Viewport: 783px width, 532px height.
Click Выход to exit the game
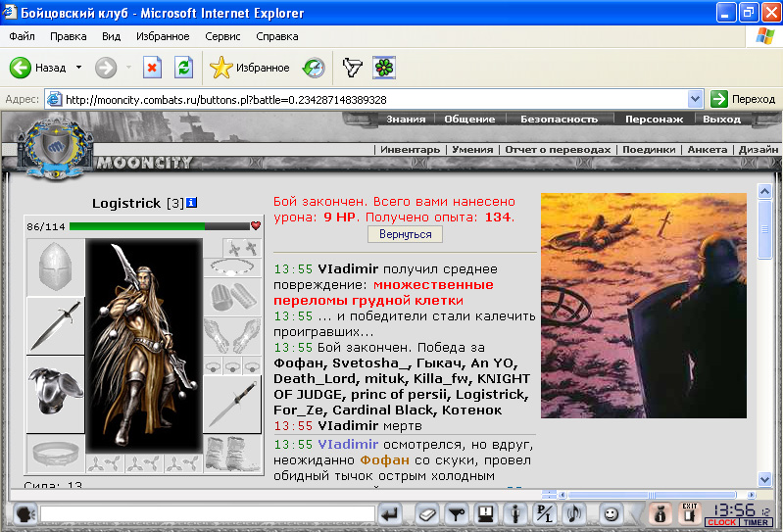[x=721, y=119]
